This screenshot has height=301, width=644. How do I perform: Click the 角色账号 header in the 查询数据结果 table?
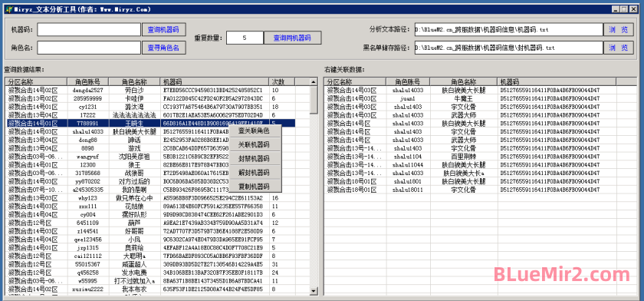tap(88, 81)
